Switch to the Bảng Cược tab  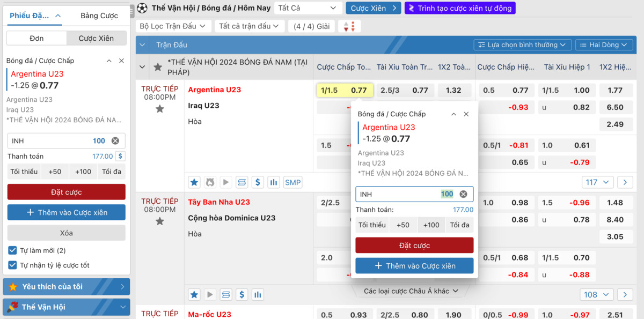click(x=99, y=16)
